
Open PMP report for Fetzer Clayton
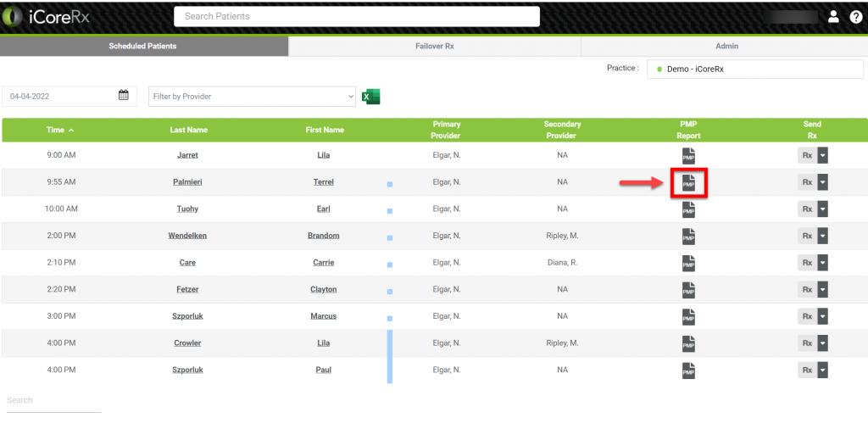[688, 290]
